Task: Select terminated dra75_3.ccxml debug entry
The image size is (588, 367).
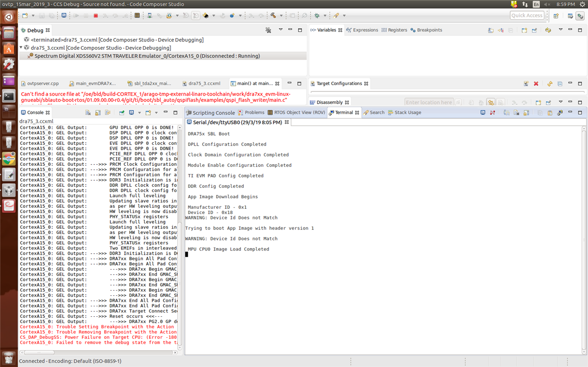Action: click(113, 40)
